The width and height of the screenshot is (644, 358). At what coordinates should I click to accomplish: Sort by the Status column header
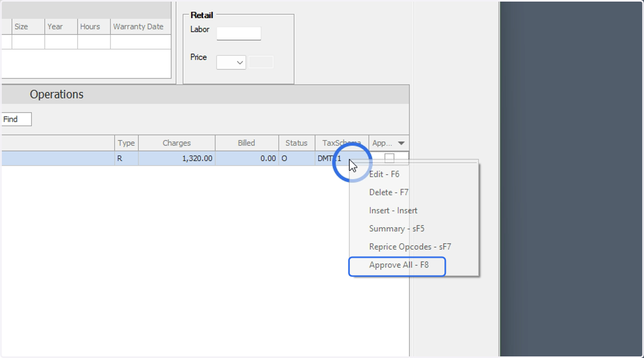point(297,143)
